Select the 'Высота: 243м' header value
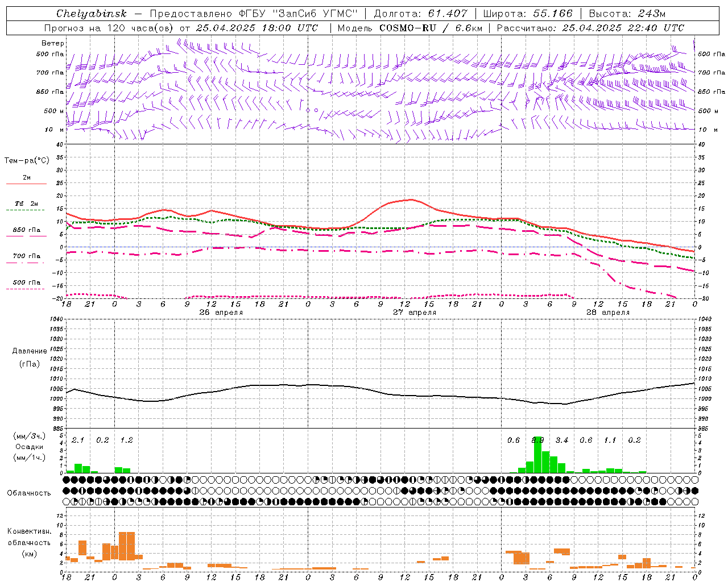This screenshot has height=582, width=728. tap(627, 14)
